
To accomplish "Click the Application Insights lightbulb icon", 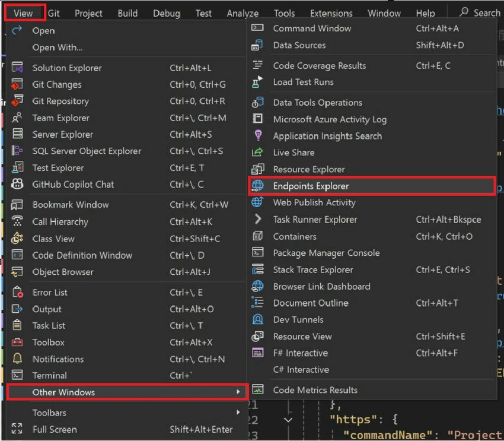I will pos(258,135).
